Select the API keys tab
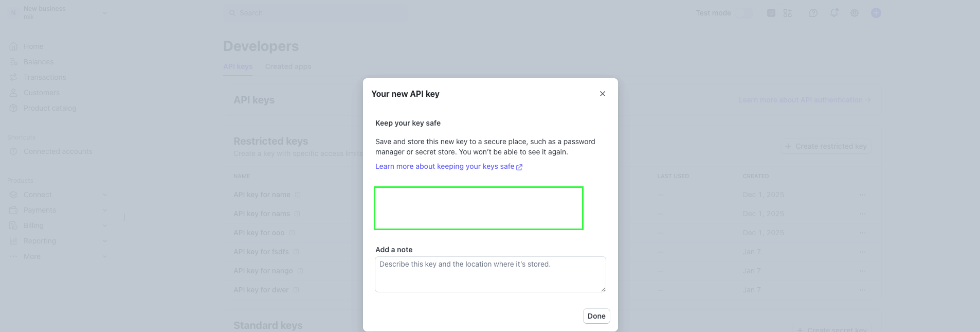Image resolution: width=980 pixels, height=332 pixels. click(x=238, y=66)
